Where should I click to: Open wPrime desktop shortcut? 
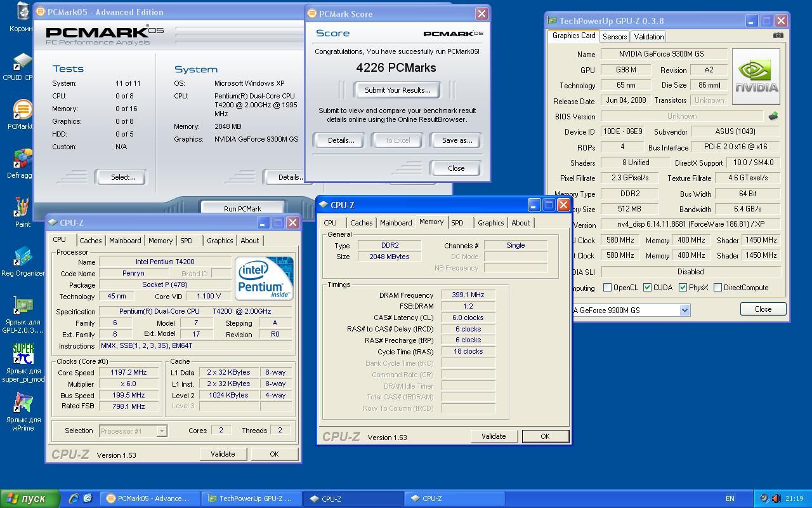(x=23, y=403)
